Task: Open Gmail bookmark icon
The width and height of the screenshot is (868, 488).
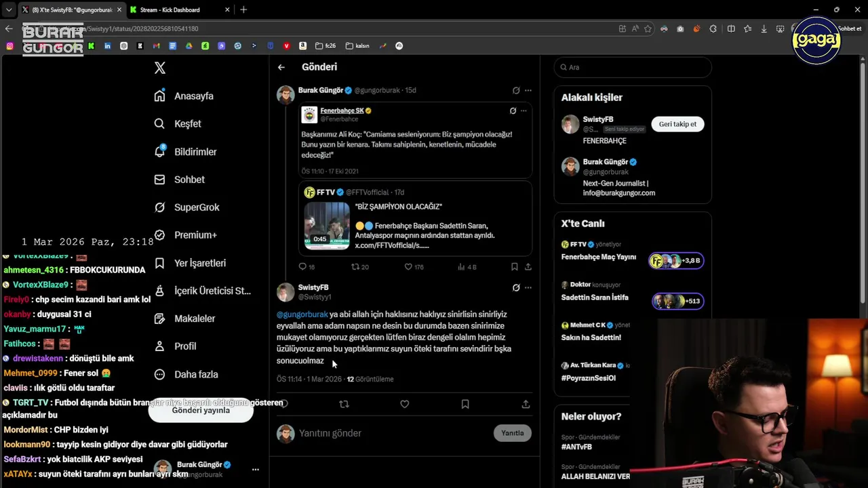Action: tap(156, 46)
